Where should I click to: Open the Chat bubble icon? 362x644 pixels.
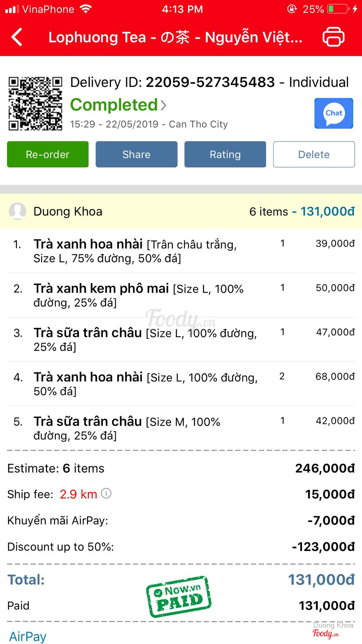(334, 113)
